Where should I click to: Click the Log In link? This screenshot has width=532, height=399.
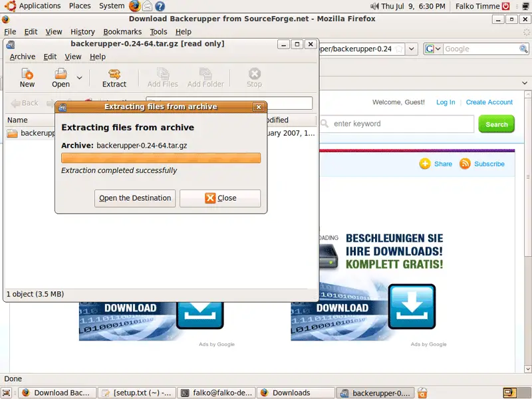pyautogui.click(x=446, y=102)
